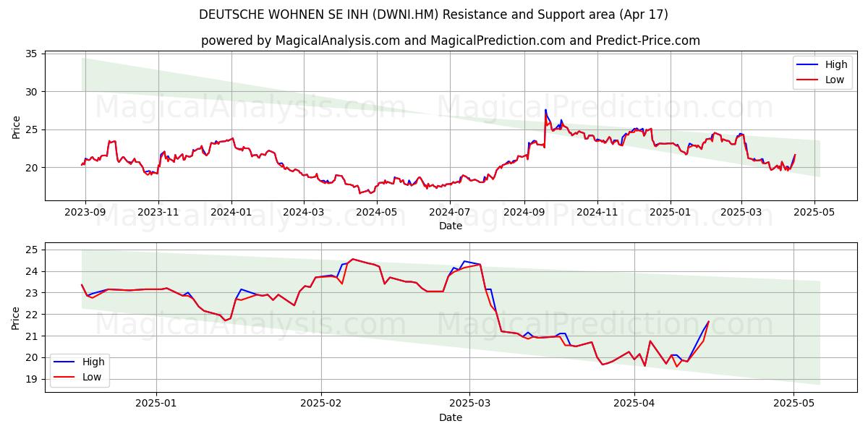Click the '25' price tick on bottom chart

click(x=32, y=250)
